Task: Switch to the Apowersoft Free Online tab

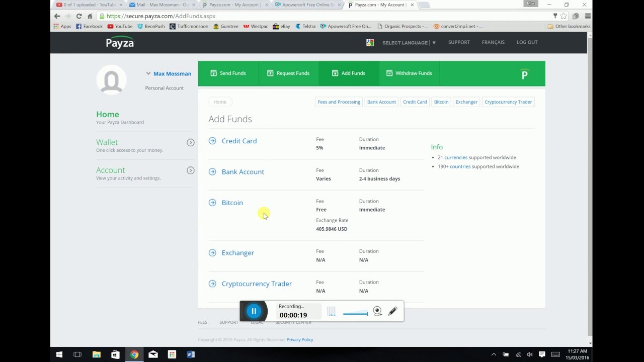Action: (308, 5)
